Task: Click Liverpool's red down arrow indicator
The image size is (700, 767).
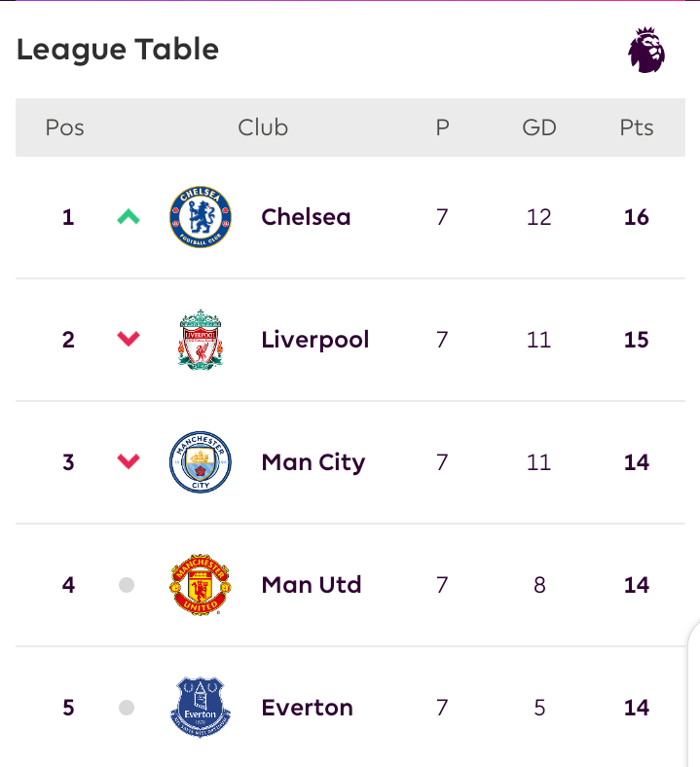Action: click(x=129, y=339)
